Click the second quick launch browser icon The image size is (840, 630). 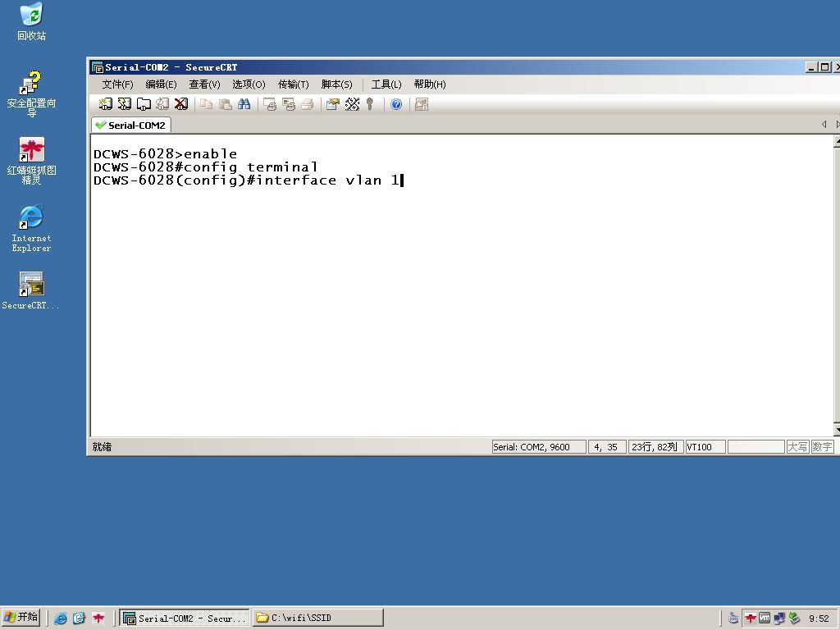click(80, 619)
